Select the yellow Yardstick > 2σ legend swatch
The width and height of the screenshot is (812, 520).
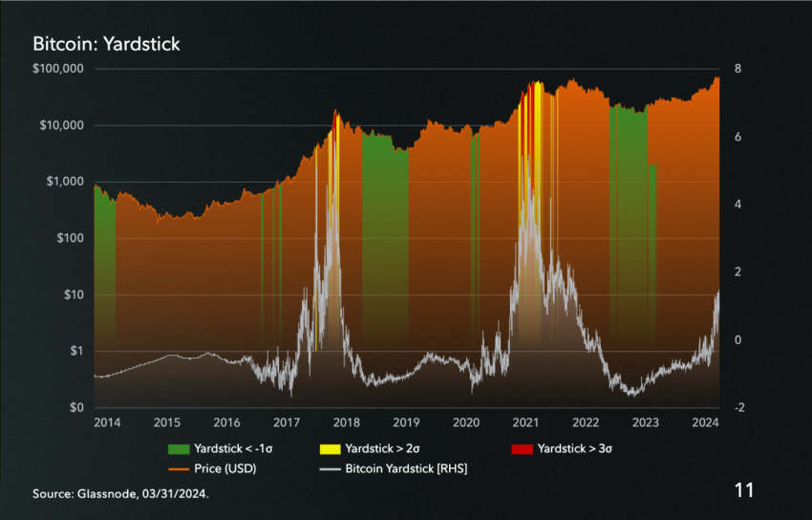331,449
